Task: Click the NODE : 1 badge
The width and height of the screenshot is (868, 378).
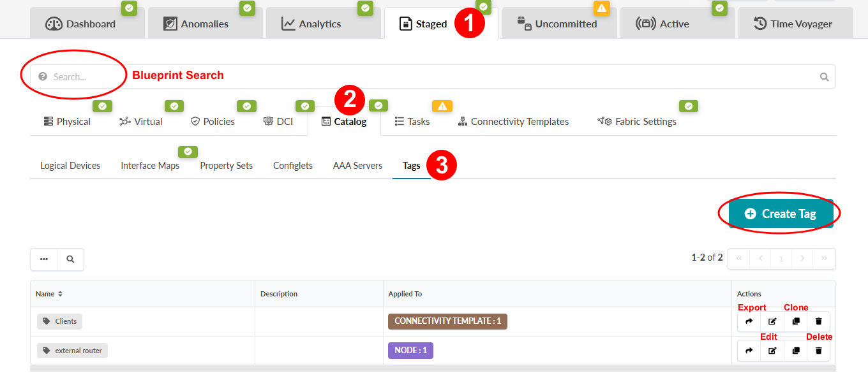Action: 410,351
